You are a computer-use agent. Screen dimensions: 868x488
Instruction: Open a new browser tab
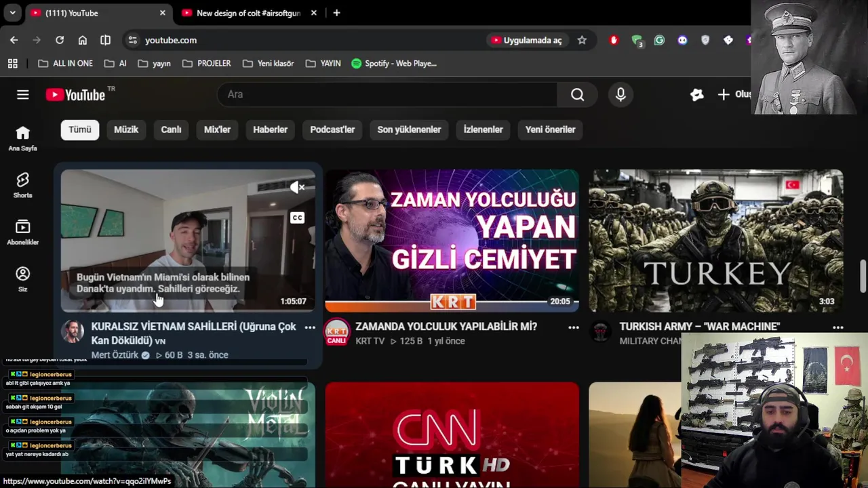pos(336,13)
